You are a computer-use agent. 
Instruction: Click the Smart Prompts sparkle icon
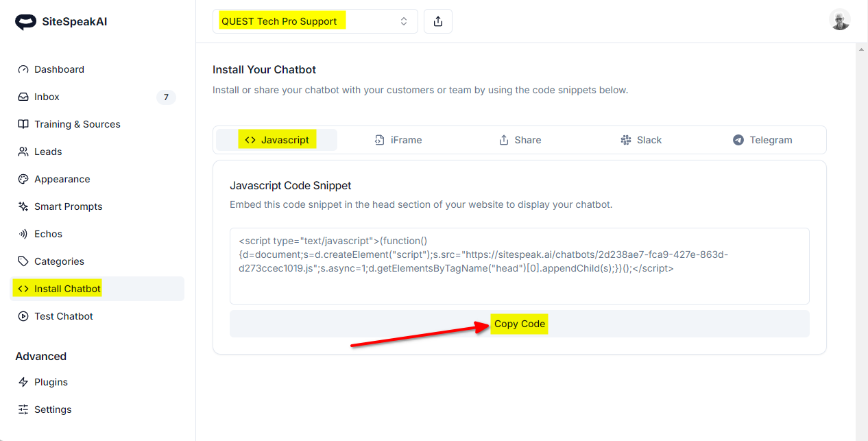point(23,206)
